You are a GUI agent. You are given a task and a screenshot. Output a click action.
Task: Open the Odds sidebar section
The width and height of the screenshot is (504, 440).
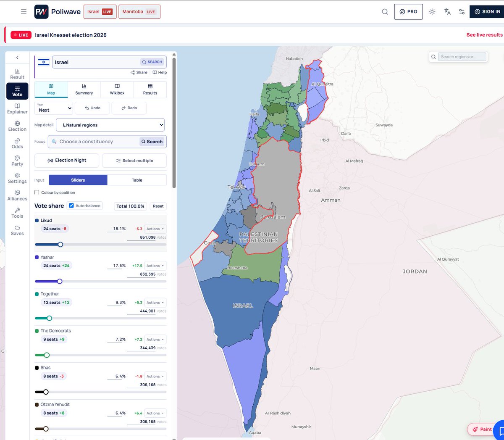(x=17, y=143)
